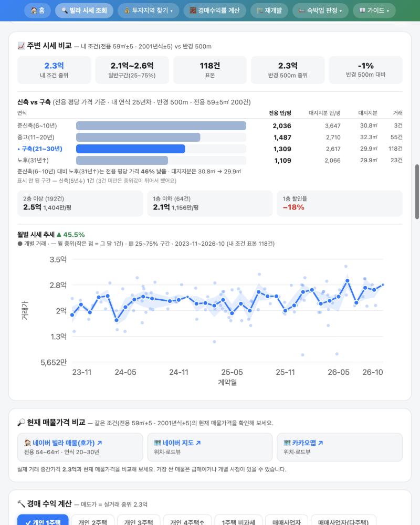Click the 거래 column header
Screen dimensions: 420x525
pos(398,113)
